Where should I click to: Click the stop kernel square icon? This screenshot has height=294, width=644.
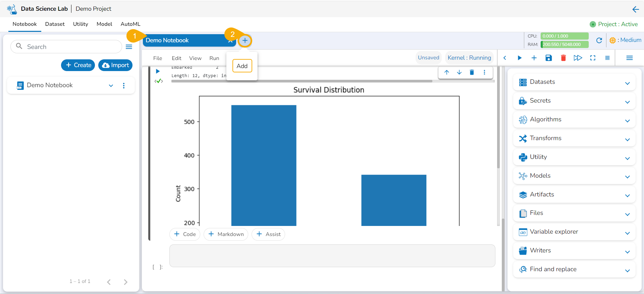[x=607, y=58]
